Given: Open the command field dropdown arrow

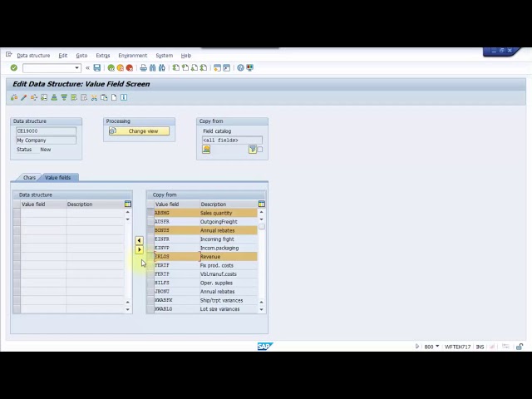Looking at the screenshot, I should pos(76,68).
